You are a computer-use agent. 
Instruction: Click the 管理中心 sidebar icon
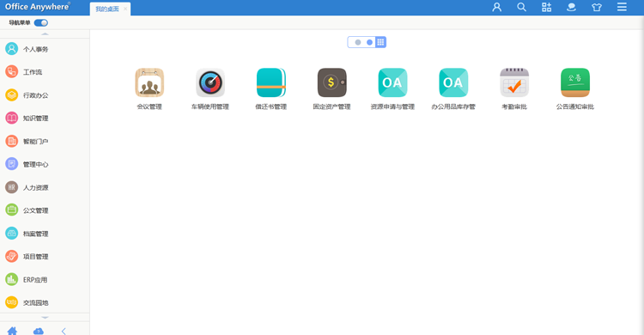pos(11,164)
